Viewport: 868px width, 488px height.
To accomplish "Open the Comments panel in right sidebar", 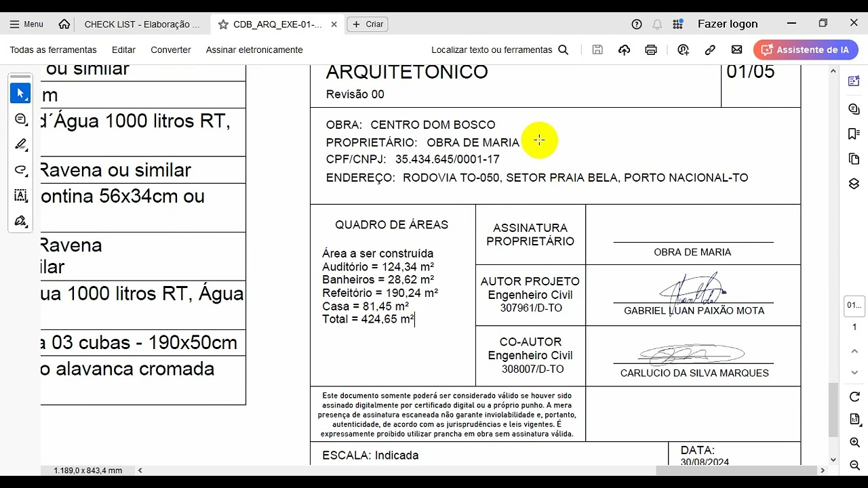I will tap(854, 109).
